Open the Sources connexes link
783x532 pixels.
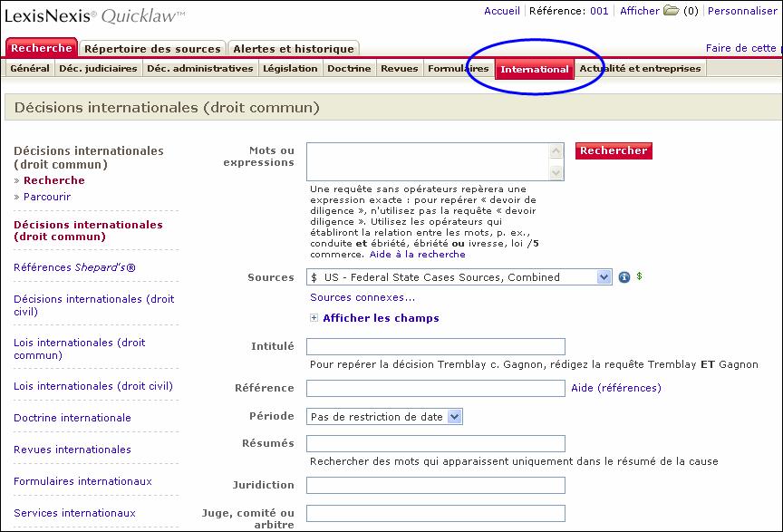tap(362, 297)
